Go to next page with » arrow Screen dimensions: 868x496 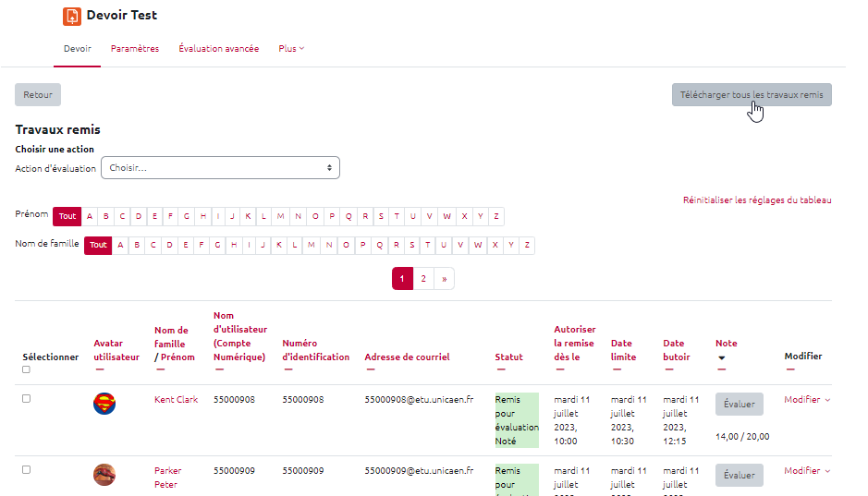(x=445, y=278)
